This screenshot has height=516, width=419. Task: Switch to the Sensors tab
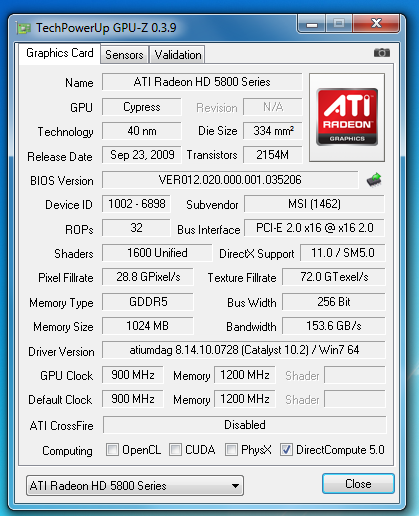pos(124,55)
